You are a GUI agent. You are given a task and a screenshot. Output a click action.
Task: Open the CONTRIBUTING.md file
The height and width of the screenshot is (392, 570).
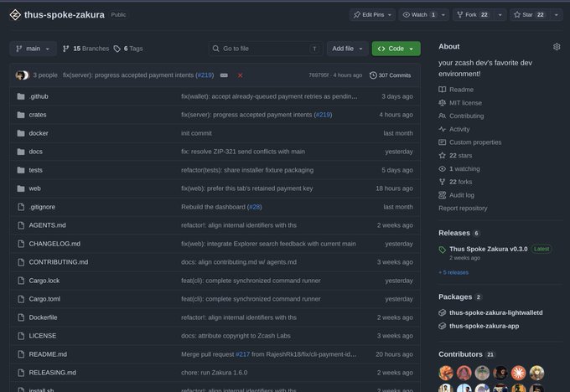click(59, 262)
